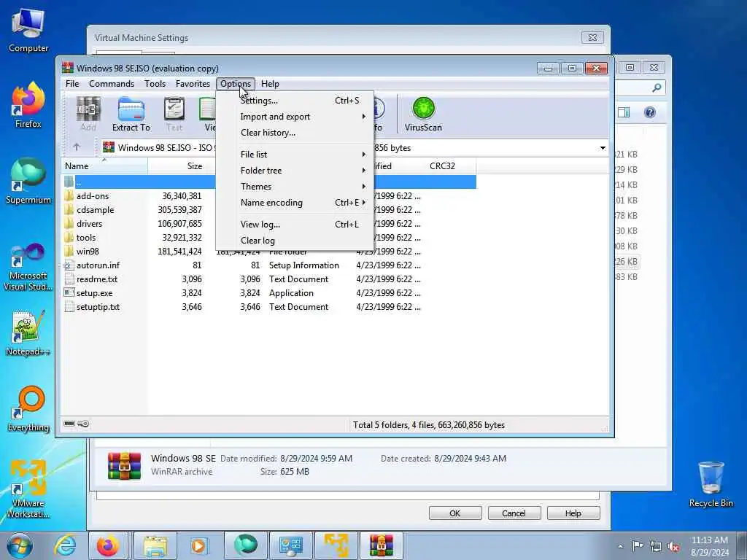Open the VMware Workstation desktop shortcut
Viewport: 747px width, 560px height.
point(28,489)
